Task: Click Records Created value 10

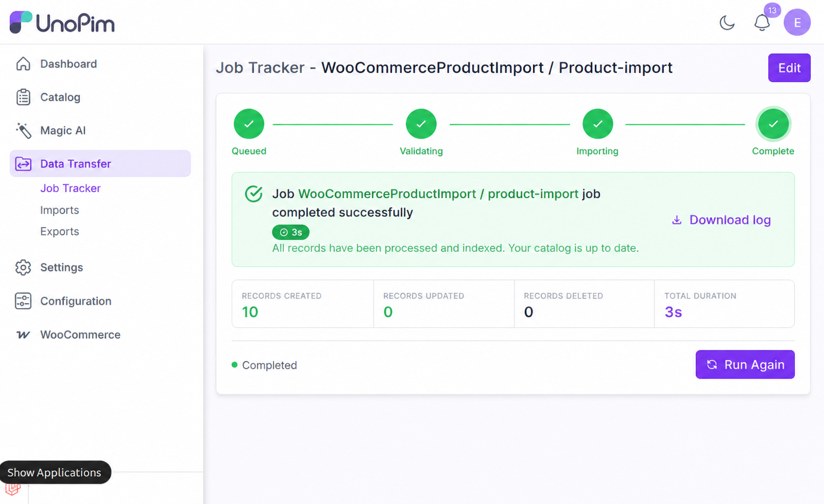Action: (250, 312)
